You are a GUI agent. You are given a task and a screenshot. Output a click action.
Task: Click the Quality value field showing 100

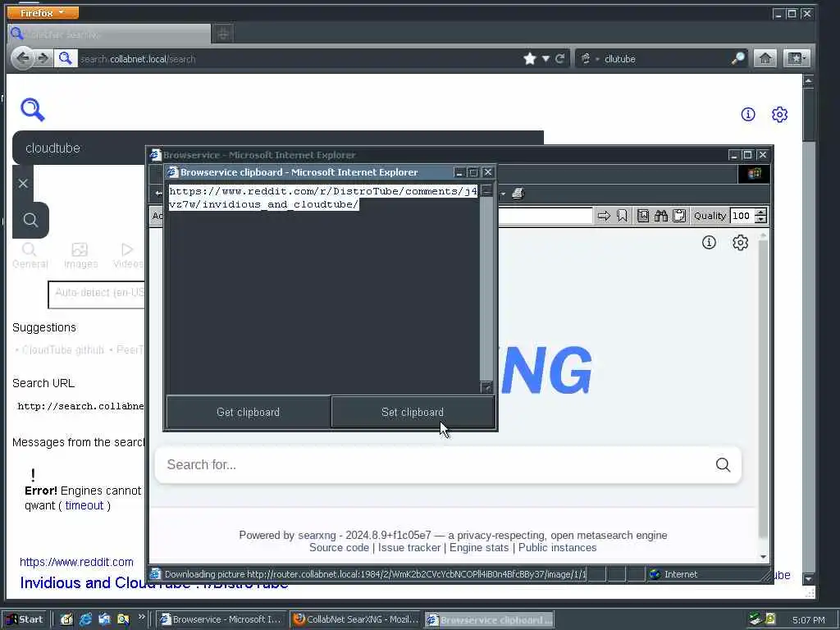point(742,216)
